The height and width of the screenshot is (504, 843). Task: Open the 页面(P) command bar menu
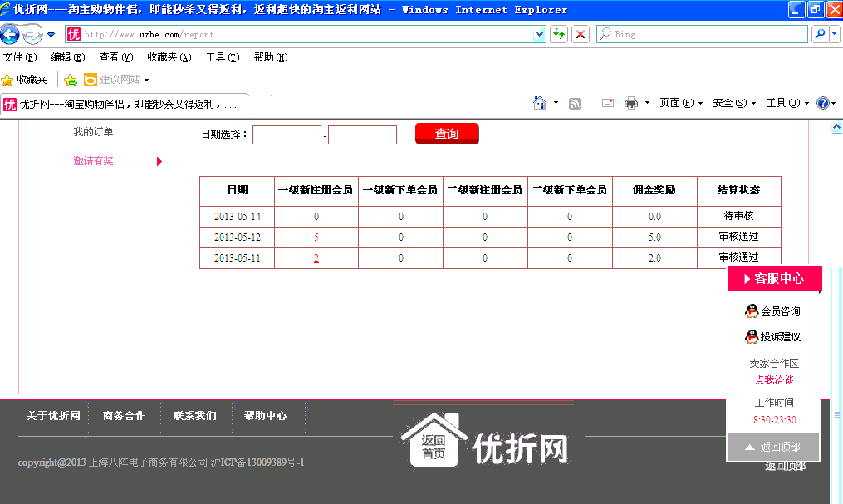pyautogui.click(x=681, y=103)
